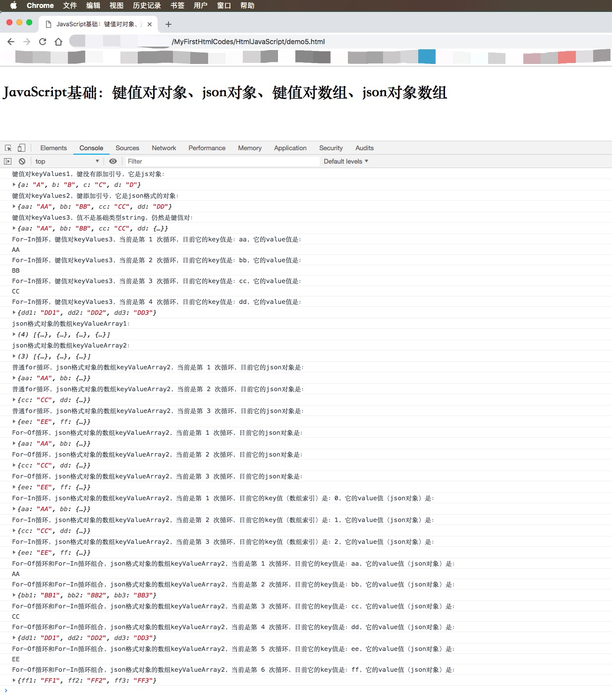Reload the page with the refresh icon
The height and width of the screenshot is (700, 612).
[42, 42]
